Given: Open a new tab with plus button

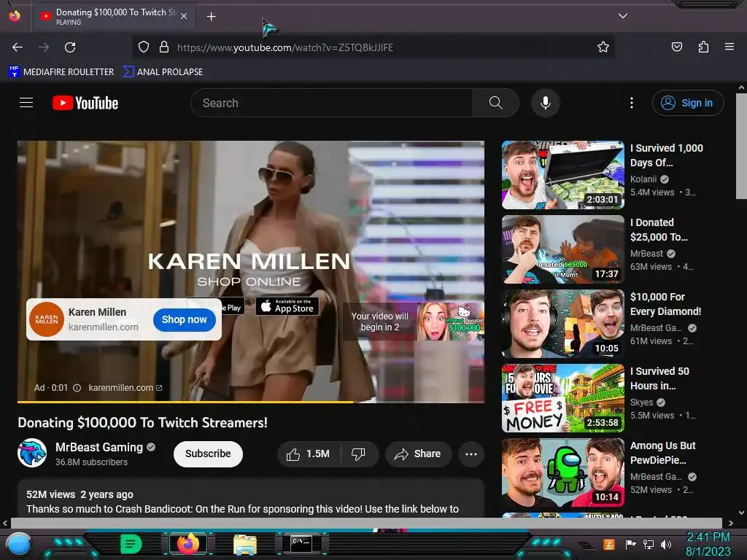Looking at the screenshot, I should click(211, 17).
